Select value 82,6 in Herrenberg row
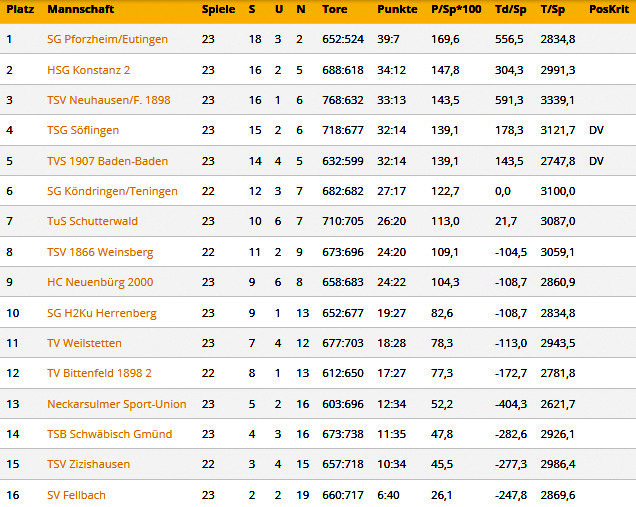Viewport: 636px width, 507px height. (x=442, y=313)
